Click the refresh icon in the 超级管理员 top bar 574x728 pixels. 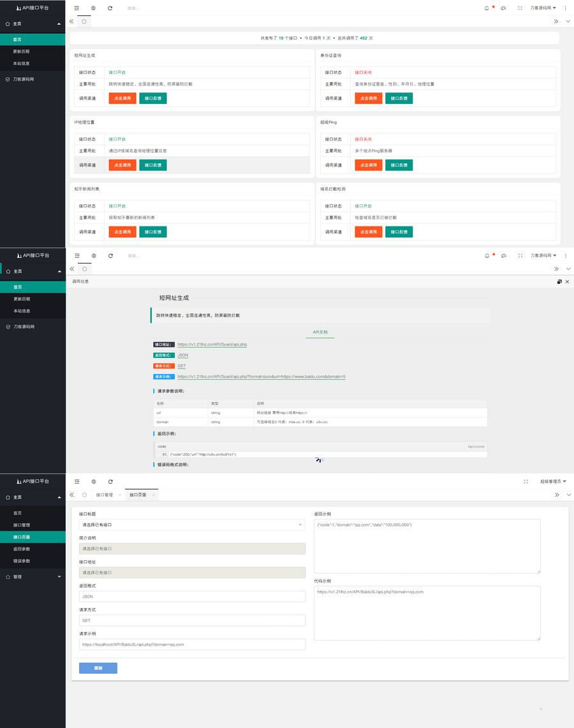(110, 482)
